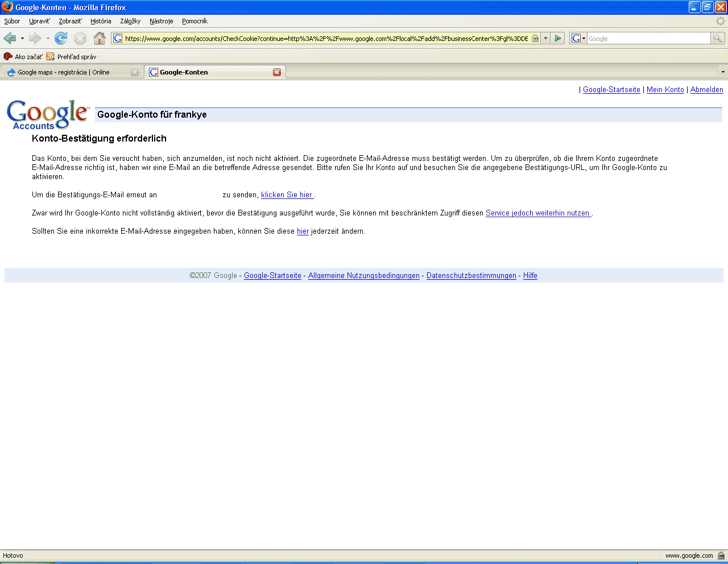Screen dimensions: 728x564
Task: Click the 'Google-Konto für frankye' header text
Action: [152, 115]
